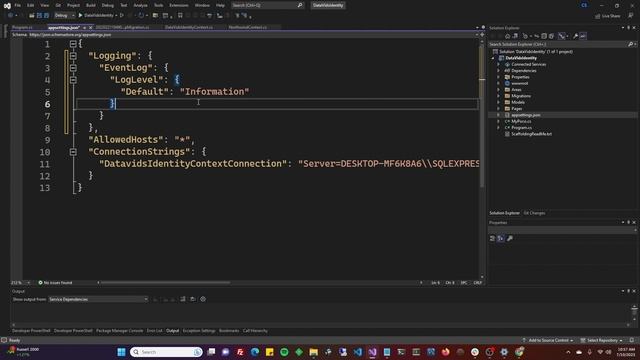Open the Windows Start menu
Screen dimensions: 640x360
[x=121, y=352]
